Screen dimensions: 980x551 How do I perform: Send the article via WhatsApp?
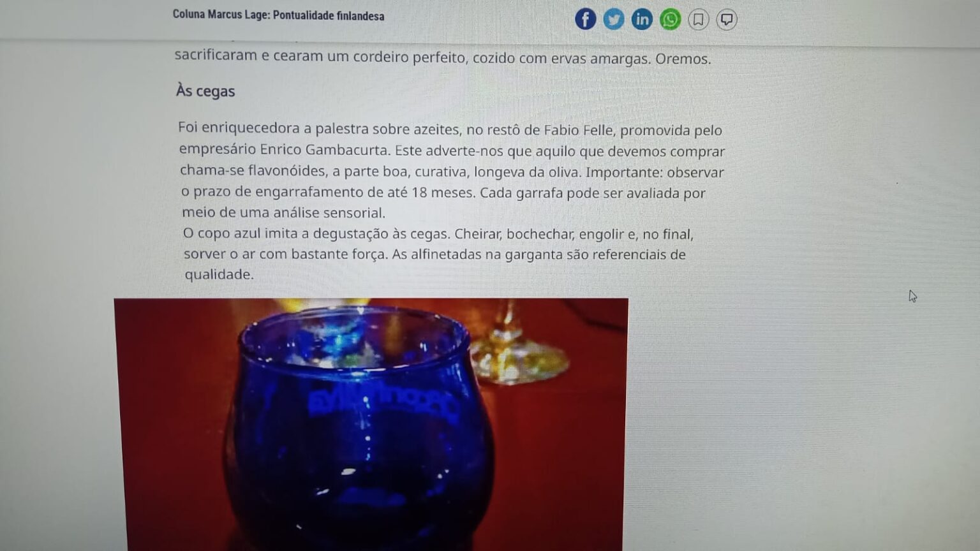[x=670, y=20]
